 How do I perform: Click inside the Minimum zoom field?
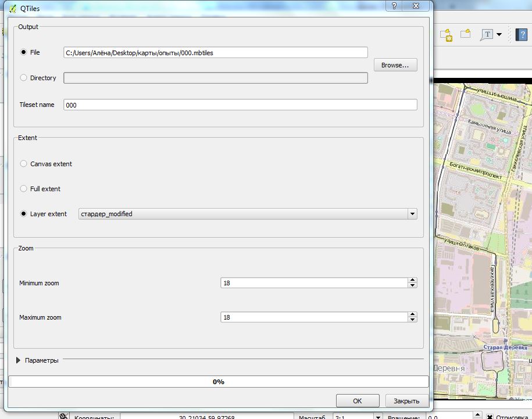(314, 282)
